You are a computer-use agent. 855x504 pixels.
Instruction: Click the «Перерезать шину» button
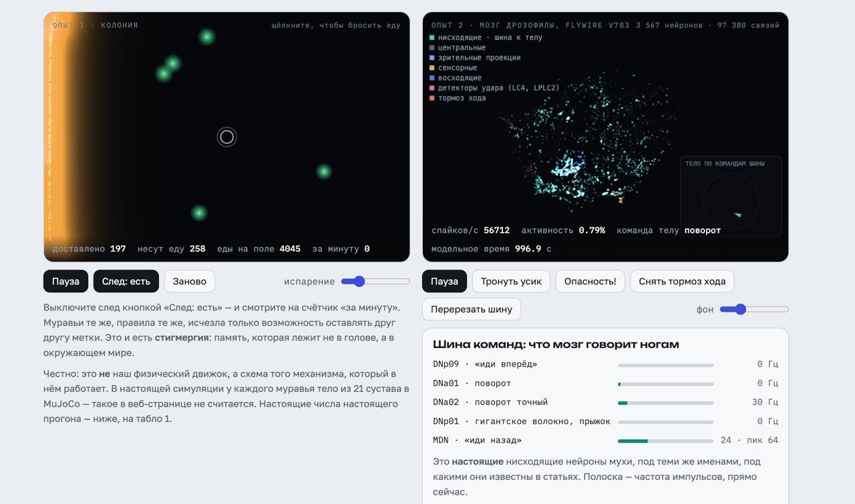(472, 309)
